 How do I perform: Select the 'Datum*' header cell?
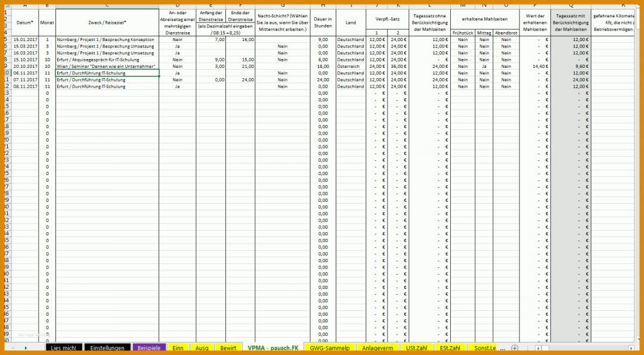point(25,23)
